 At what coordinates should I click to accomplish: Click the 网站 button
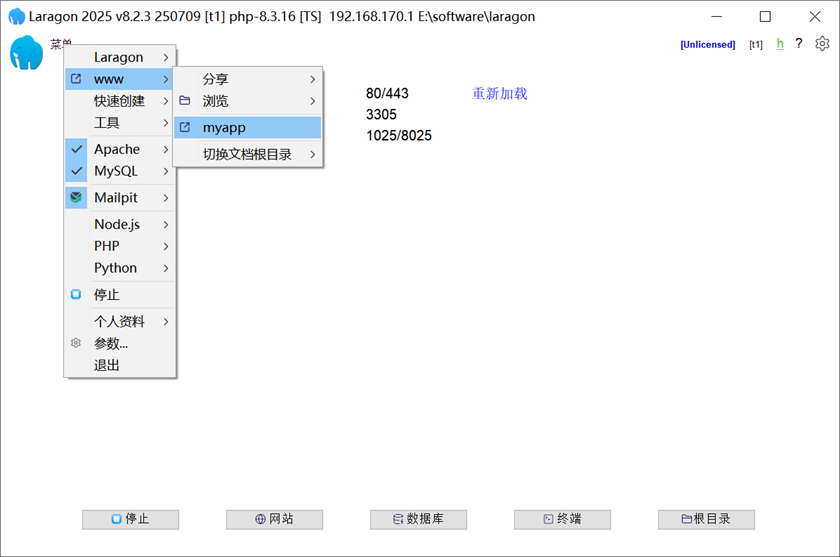[274, 519]
